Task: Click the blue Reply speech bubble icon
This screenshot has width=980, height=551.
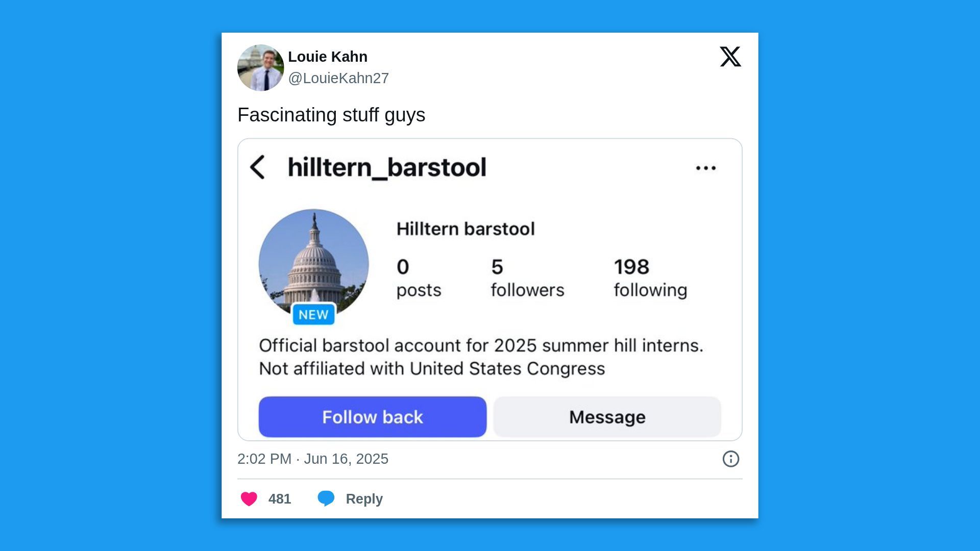Action: [x=327, y=498]
